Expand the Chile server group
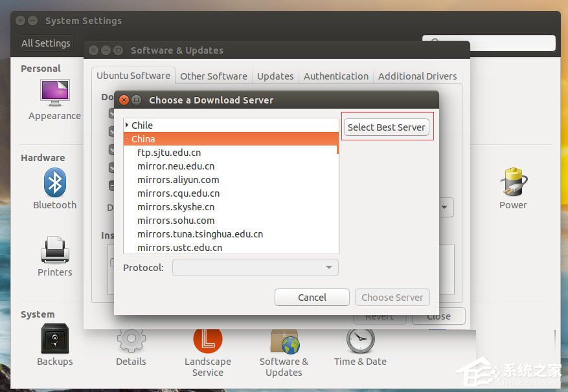The height and width of the screenshot is (392, 568). pyautogui.click(x=127, y=125)
